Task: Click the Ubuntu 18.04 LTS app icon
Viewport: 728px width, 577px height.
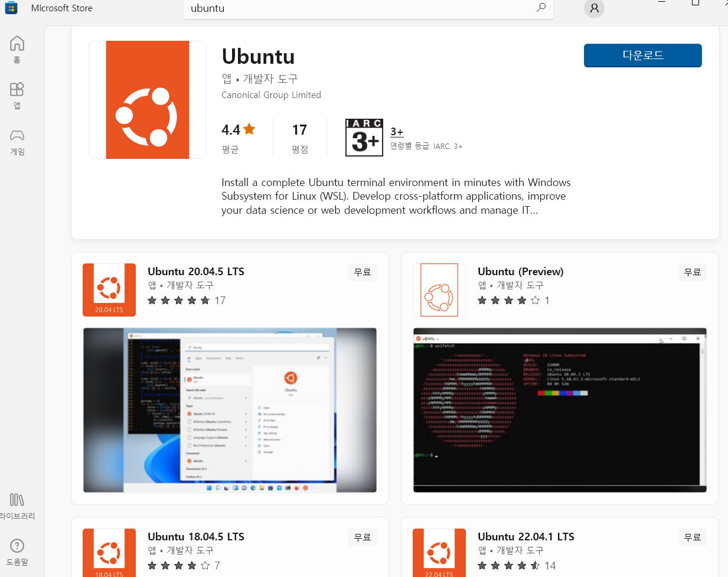Action: point(109,553)
